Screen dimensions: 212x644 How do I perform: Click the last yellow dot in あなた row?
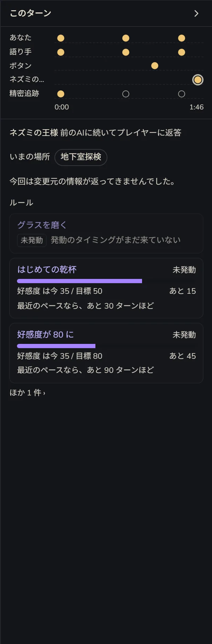click(182, 38)
